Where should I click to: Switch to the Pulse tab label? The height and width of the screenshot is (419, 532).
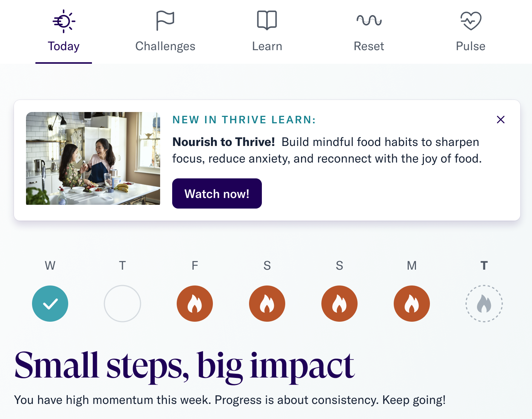(471, 46)
